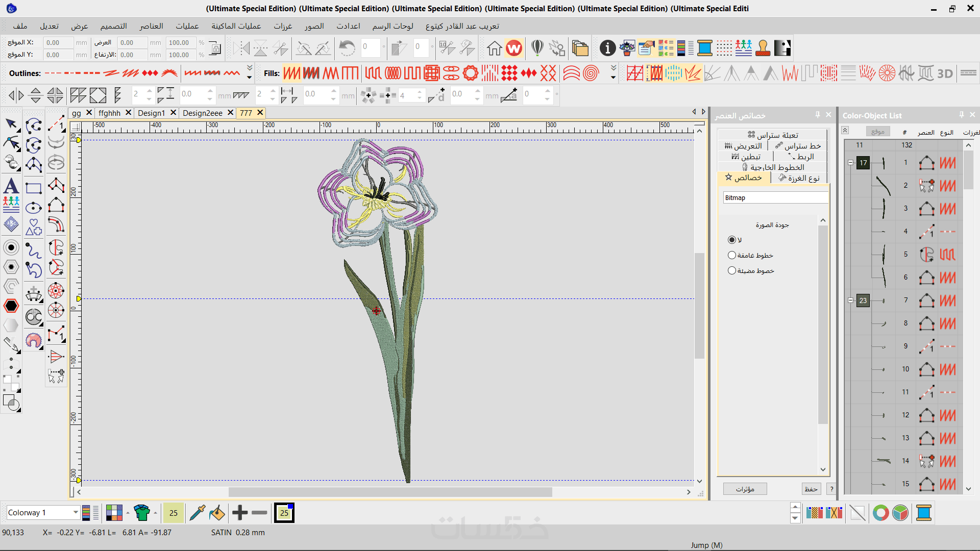Viewport: 980px width, 551px height.
Task: Click the info circle icon
Action: (607, 48)
